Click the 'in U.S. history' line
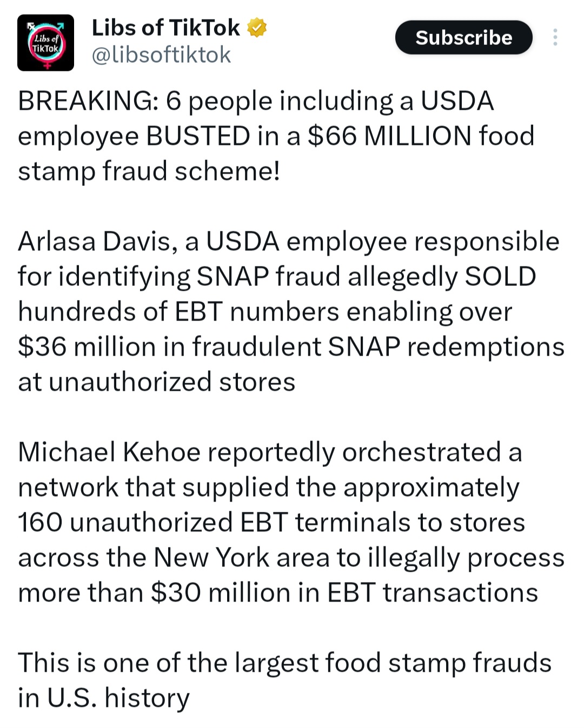The height and width of the screenshot is (728, 584). [104, 698]
